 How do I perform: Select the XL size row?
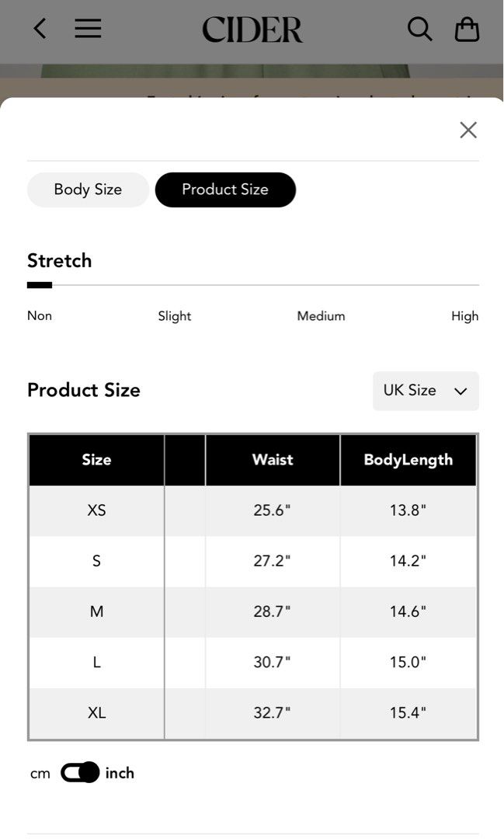point(96,712)
